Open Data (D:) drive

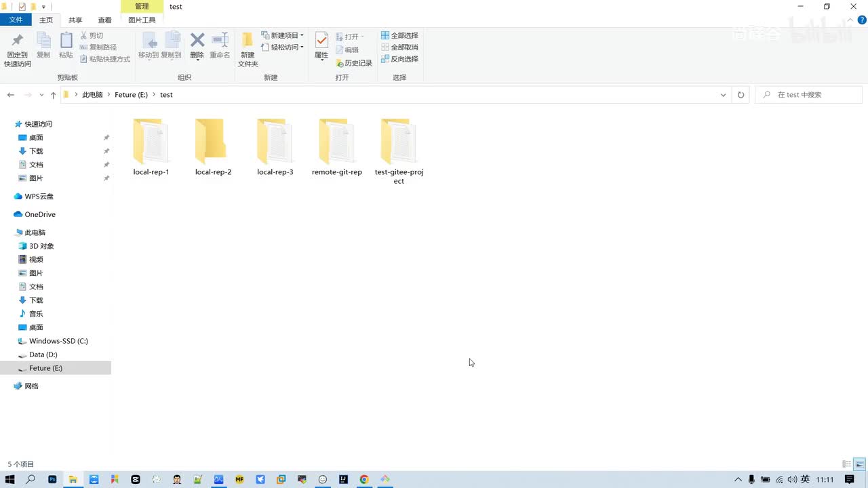coord(43,354)
